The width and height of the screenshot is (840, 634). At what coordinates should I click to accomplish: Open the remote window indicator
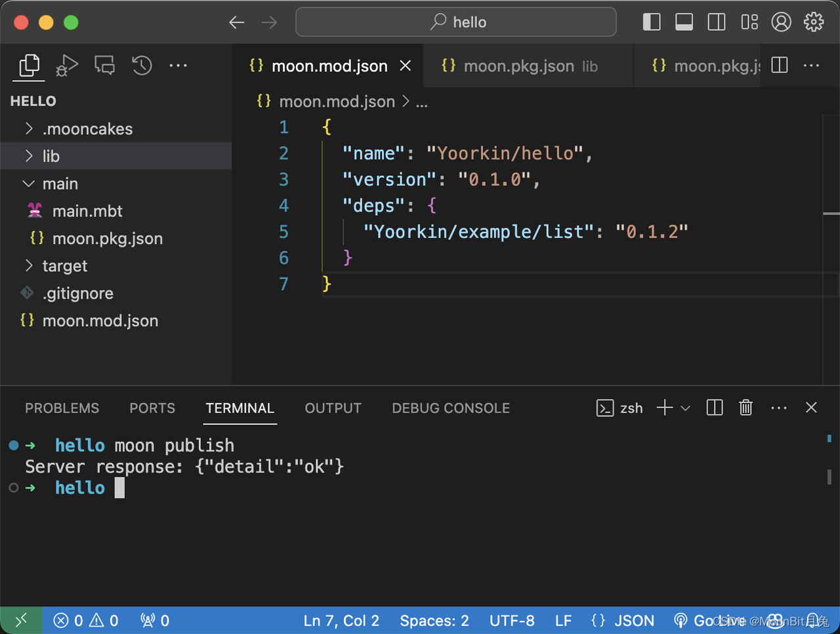(x=21, y=620)
